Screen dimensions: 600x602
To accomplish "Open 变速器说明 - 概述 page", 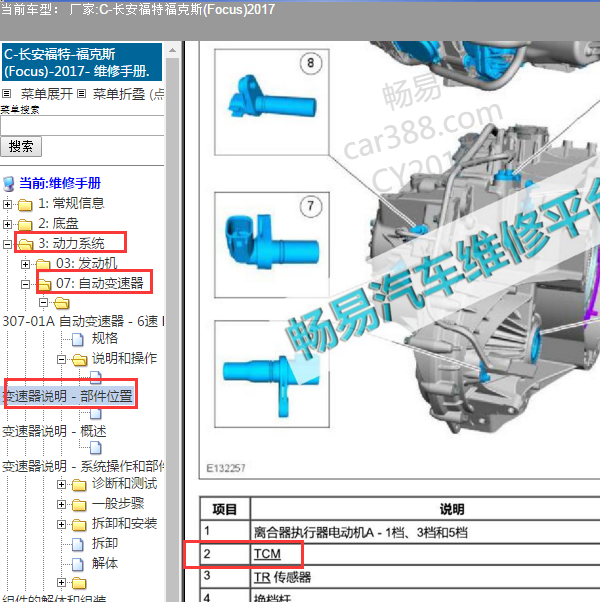I will [x=54, y=431].
